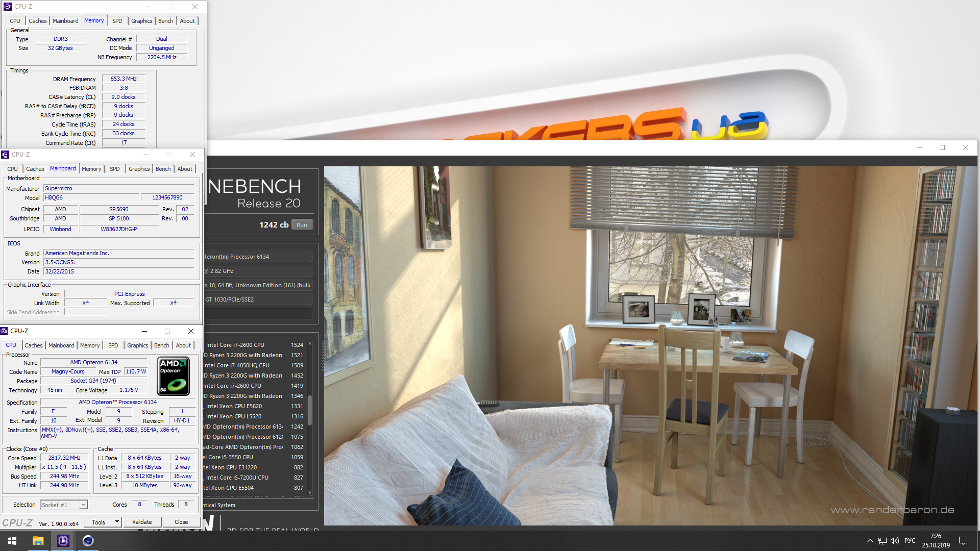The width and height of the screenshot is (980, 551).
Task: Select the CPU tab in the top Memory window
Action: coord(15,21)
